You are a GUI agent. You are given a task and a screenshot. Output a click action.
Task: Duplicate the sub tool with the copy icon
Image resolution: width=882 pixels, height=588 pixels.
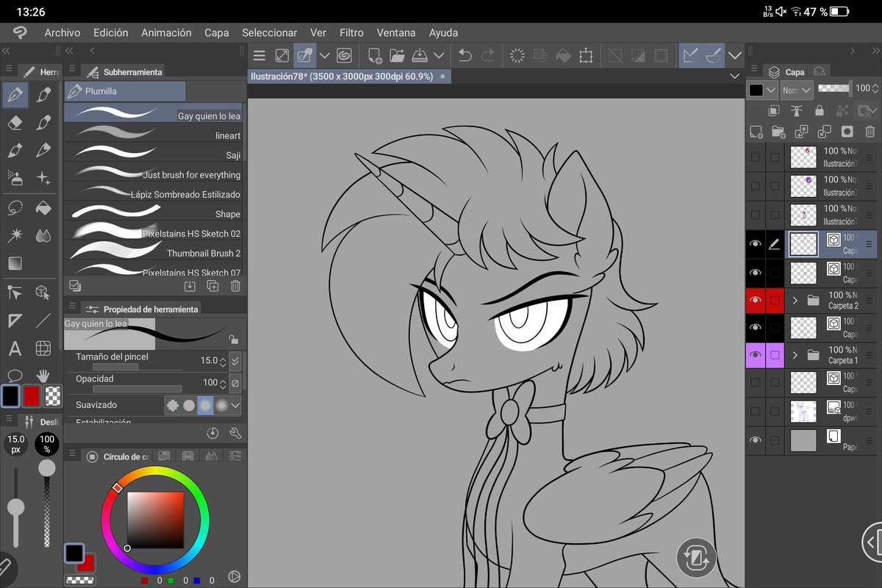pyautogui.click(x=212, y=286)
